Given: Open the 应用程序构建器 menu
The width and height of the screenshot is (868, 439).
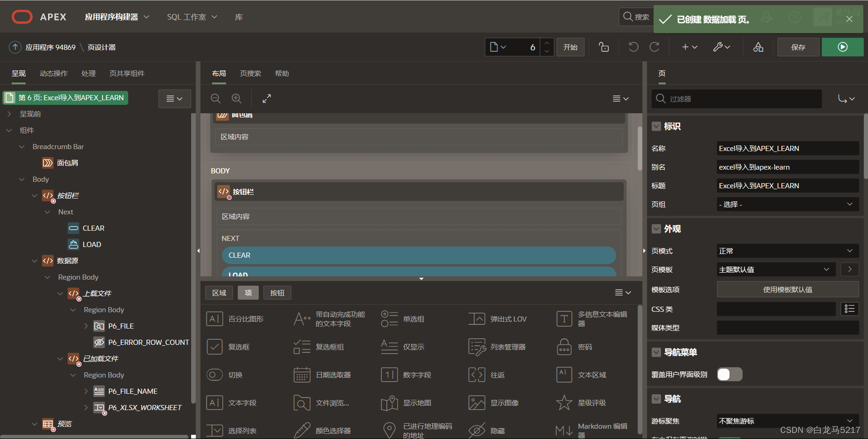Looking at the screenshot, I should 117,17.
